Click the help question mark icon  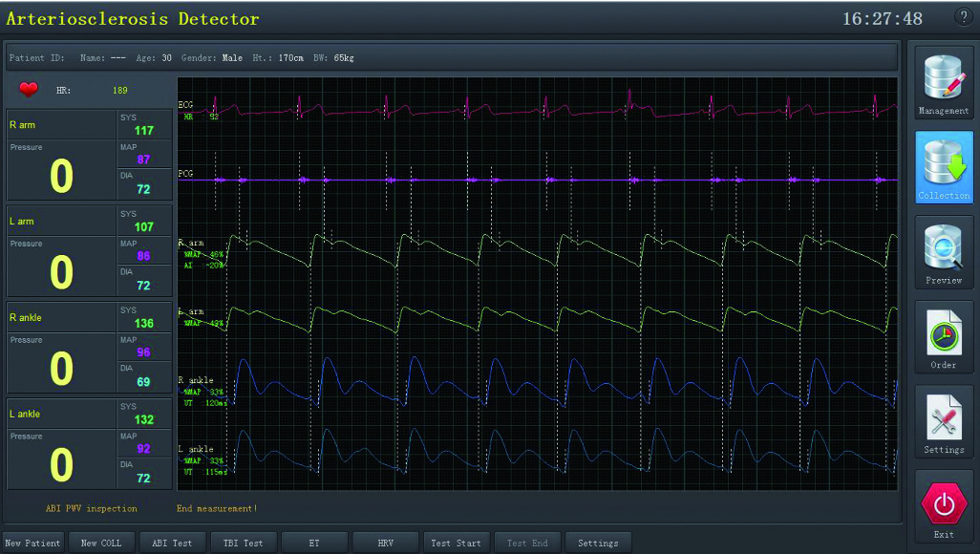[x=963, y=17]
